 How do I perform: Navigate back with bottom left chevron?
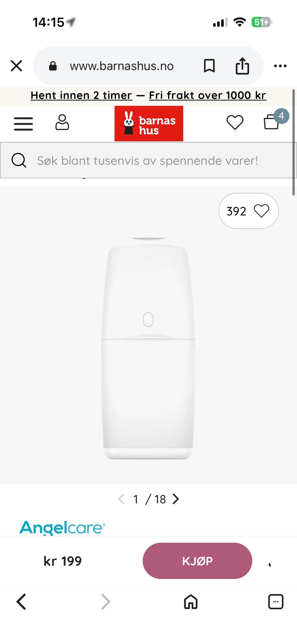(21, 602)
